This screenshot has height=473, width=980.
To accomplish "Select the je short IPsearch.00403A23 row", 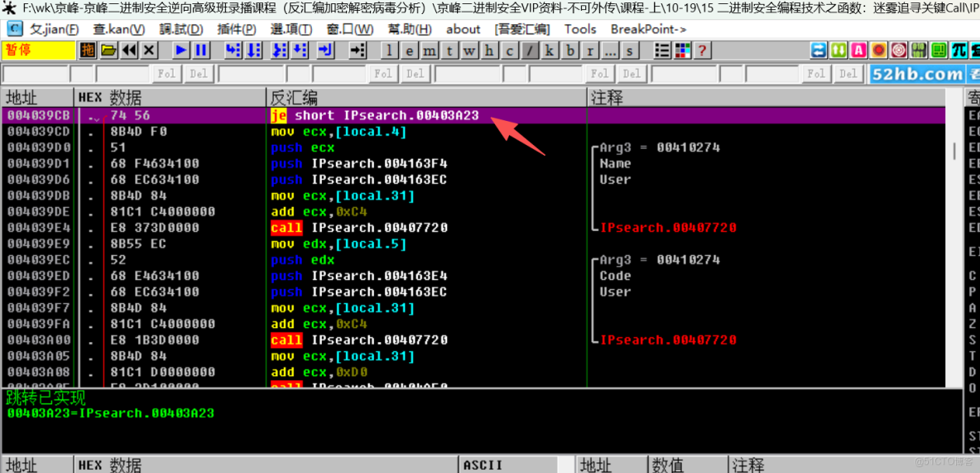I will pyautogui.click(x=473, y=116).
